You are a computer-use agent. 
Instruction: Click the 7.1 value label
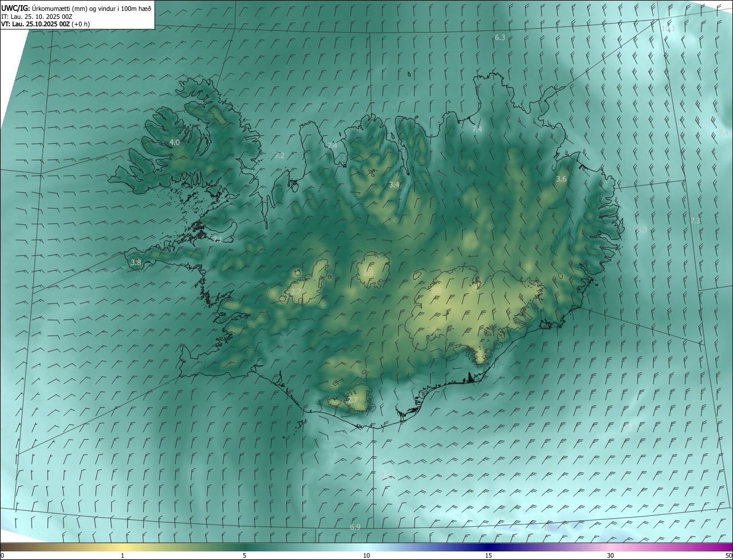217,239
